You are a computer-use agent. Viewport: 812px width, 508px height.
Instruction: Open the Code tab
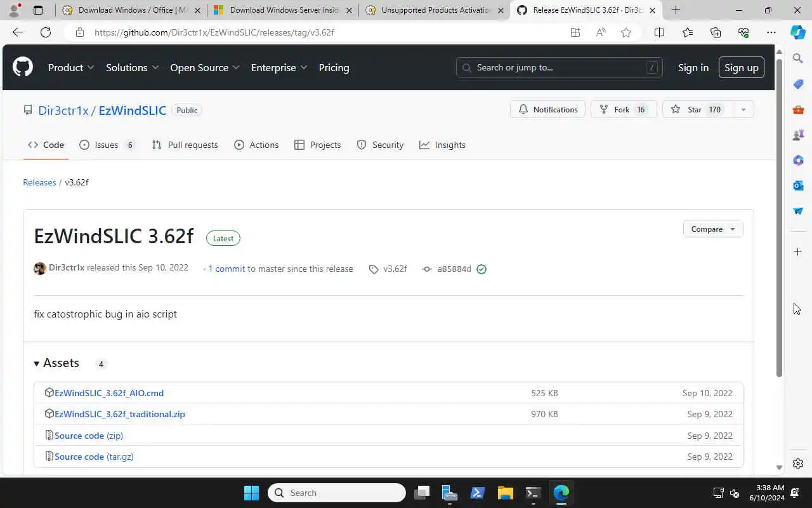pyautogui.click(x=46, y=145)
